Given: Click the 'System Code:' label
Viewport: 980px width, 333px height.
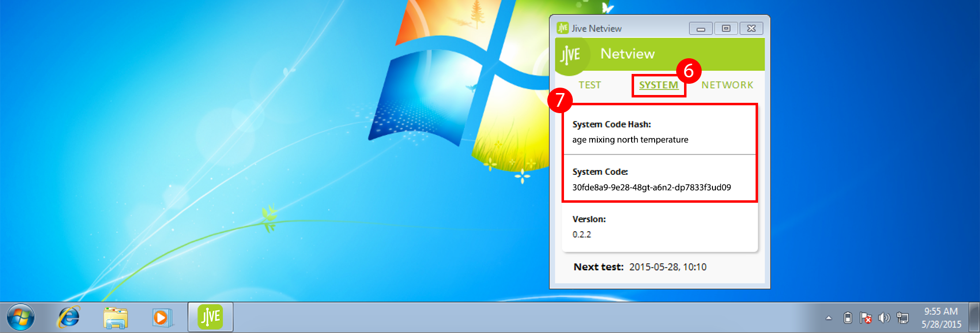Looking at the screenshot, I should pyautogui.click(x=600, y=172).
